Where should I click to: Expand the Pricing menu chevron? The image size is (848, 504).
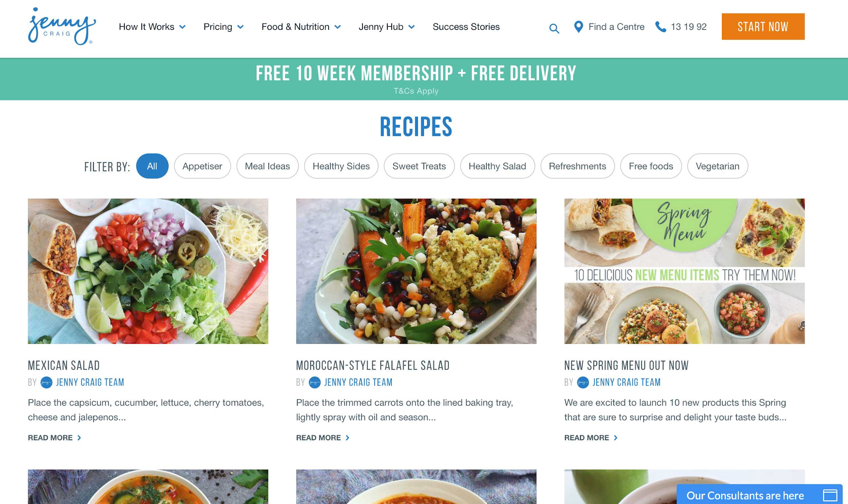tap(240, 27)
